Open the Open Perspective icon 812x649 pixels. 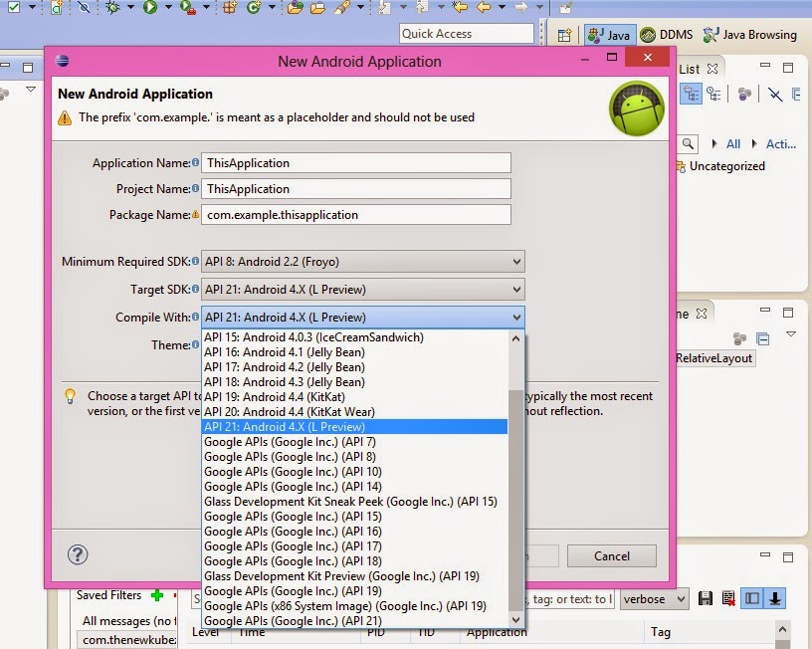tap(564, 35)
